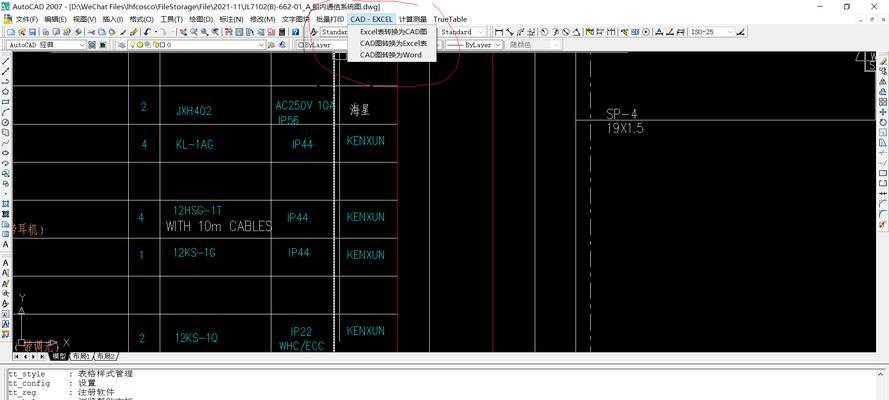Click the SP-4 cable label
This screenshot has width=889, height=400.
click(x=622, y=114)
